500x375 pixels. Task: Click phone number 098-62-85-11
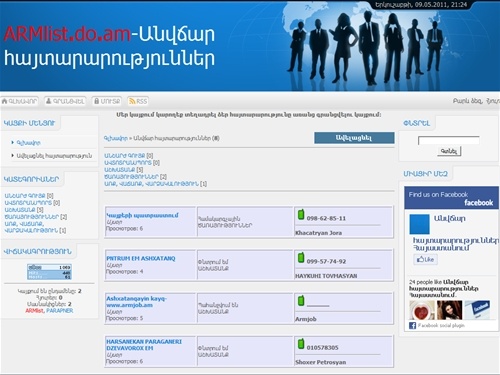326,218
